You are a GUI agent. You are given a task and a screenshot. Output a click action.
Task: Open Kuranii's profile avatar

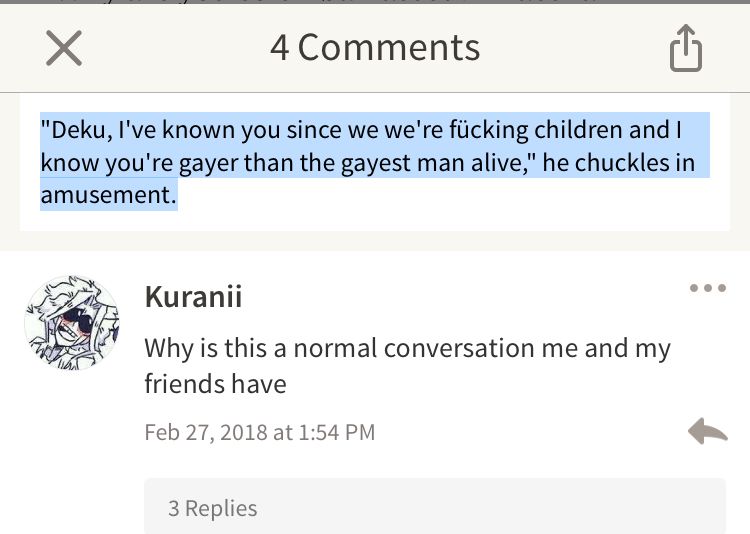click(x=72, y=323)
